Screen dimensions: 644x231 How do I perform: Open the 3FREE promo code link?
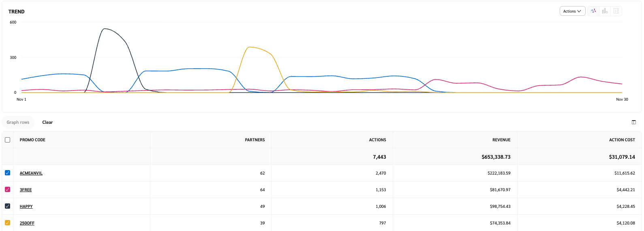[x=26, y=190]
